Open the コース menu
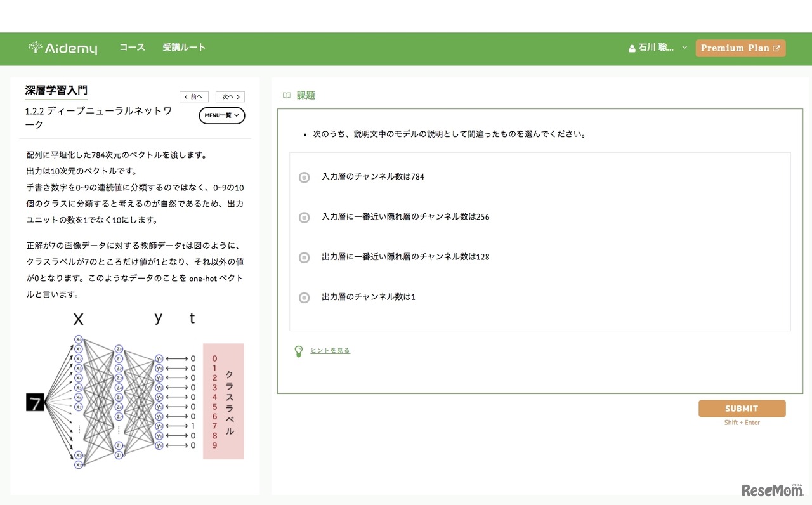 point(132,48)
